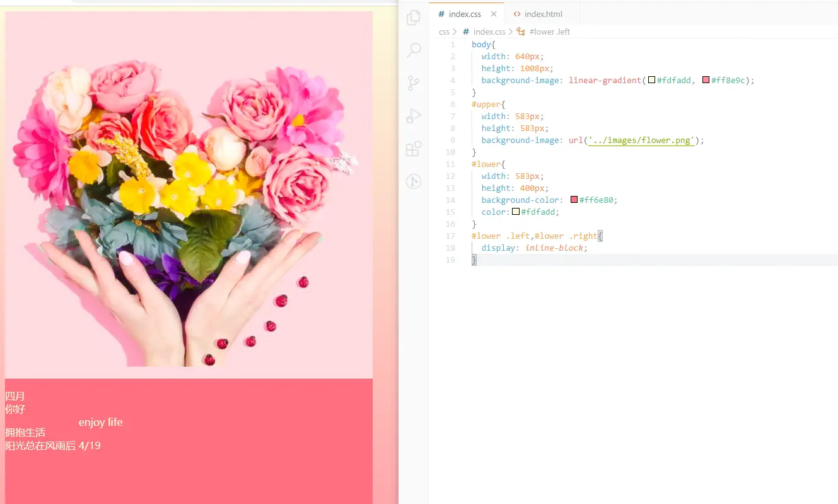Click line number 17 in the gutter
The height and width of the screenshot is (504, 838).
[x=450, y=236]
